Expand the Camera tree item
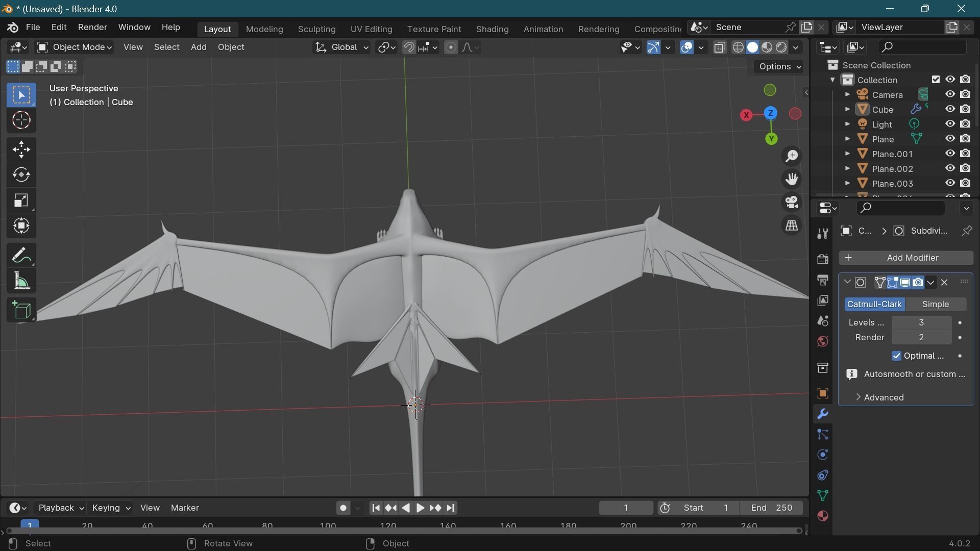 pyautogui.click(x=847, y=94)
